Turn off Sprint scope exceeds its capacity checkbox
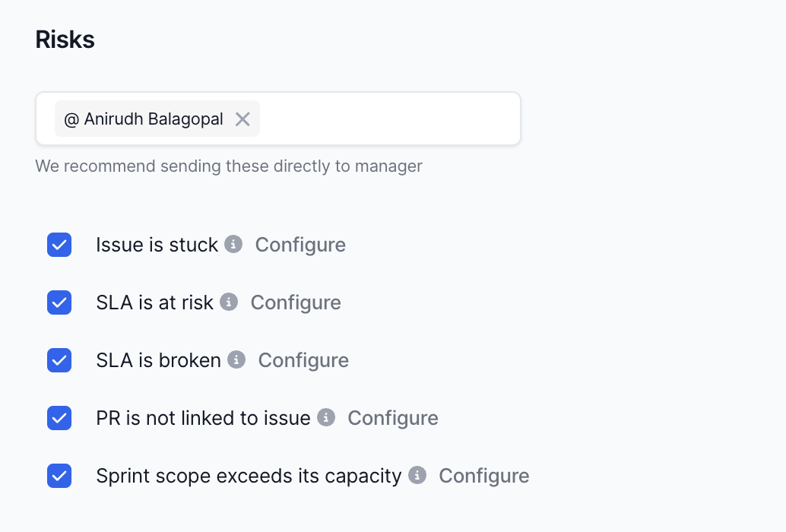 coord(59,476)
